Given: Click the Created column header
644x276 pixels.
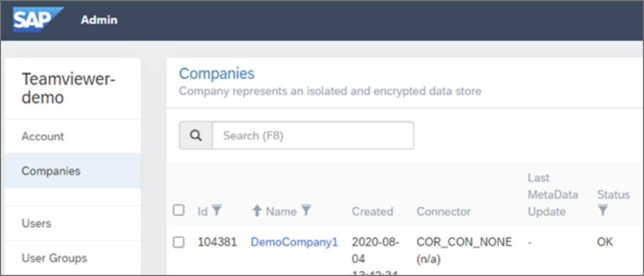Looking at the screenshot, I should click(x=372, y=212).
